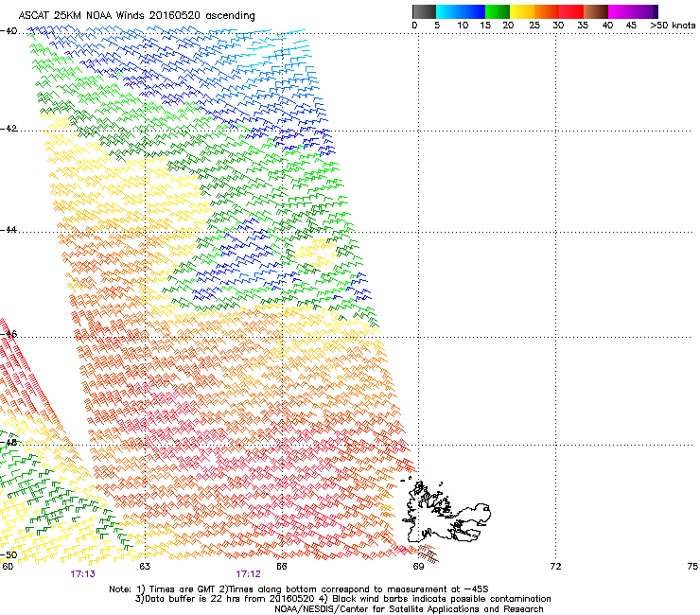Click the longitude label '66'
The width and height of the screenshot is (700, 615).
282,567
